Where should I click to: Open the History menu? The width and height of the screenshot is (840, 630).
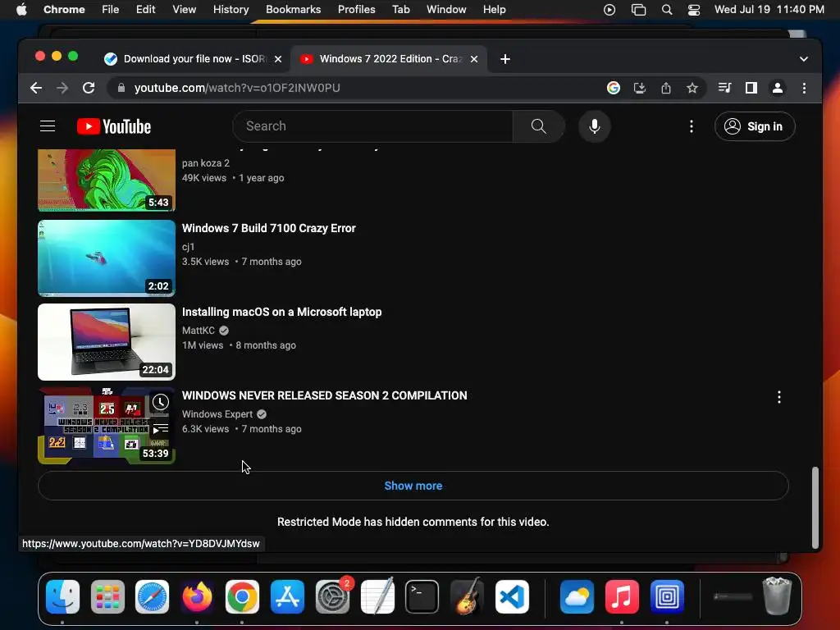231,10
